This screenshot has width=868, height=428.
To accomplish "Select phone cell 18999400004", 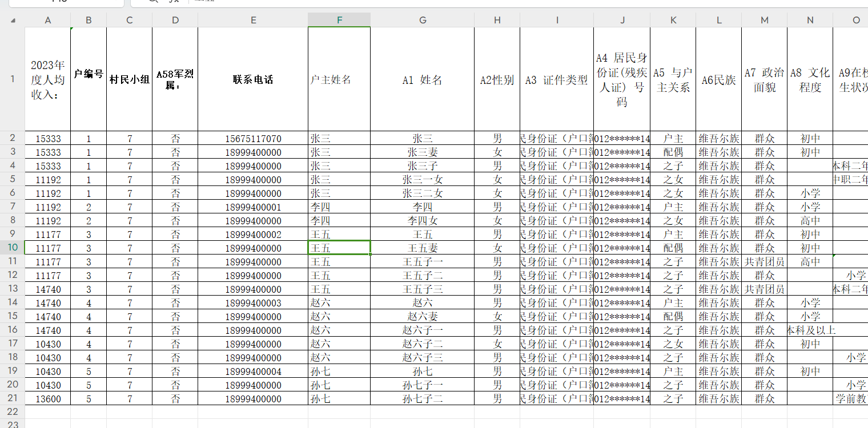I will [x=253, y=371].
